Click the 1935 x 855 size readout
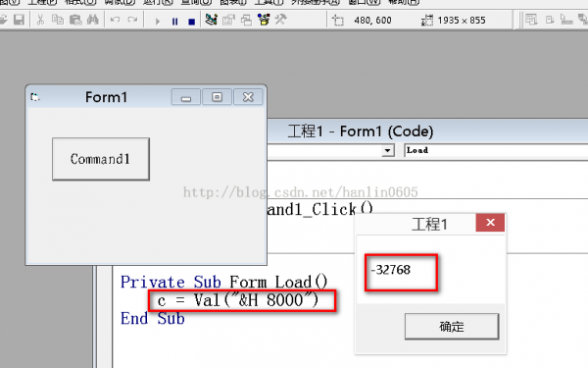This screenshot has width=588, height=368. coord(462,21)
